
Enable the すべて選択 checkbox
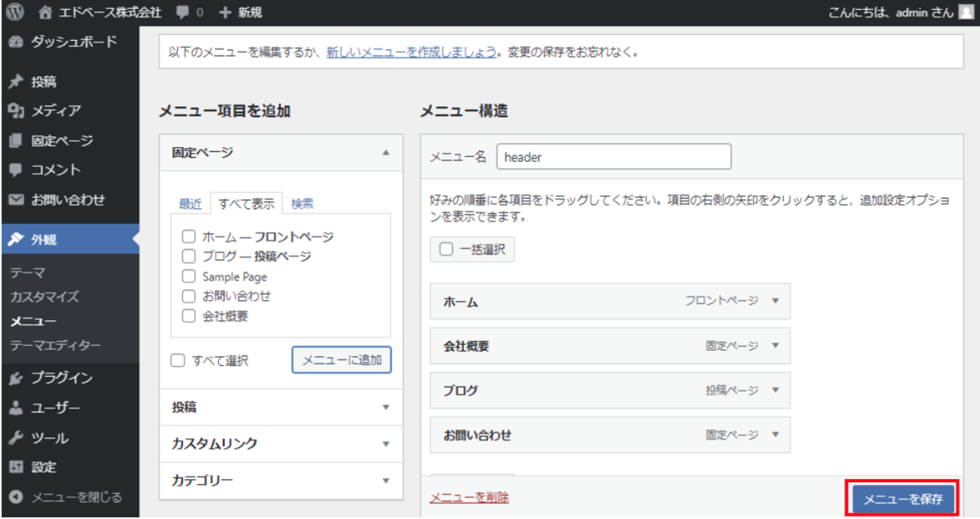click(x=177, y=360)
